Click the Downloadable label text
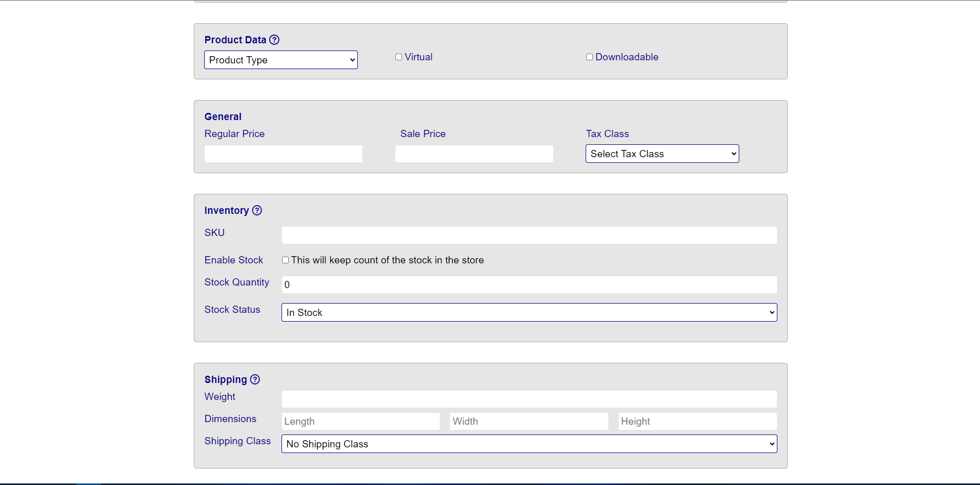The height and width of the screenshot is (485, 980). 627,57
